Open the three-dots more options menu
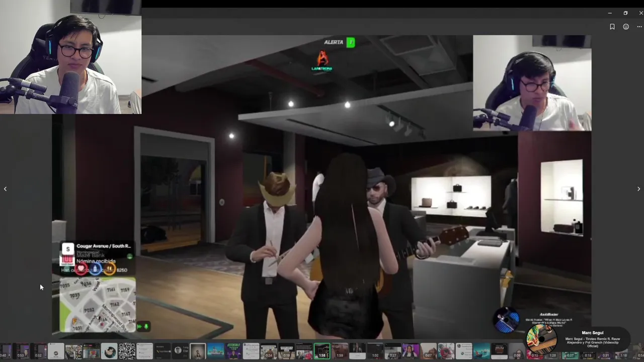 (x=639, y=27)
